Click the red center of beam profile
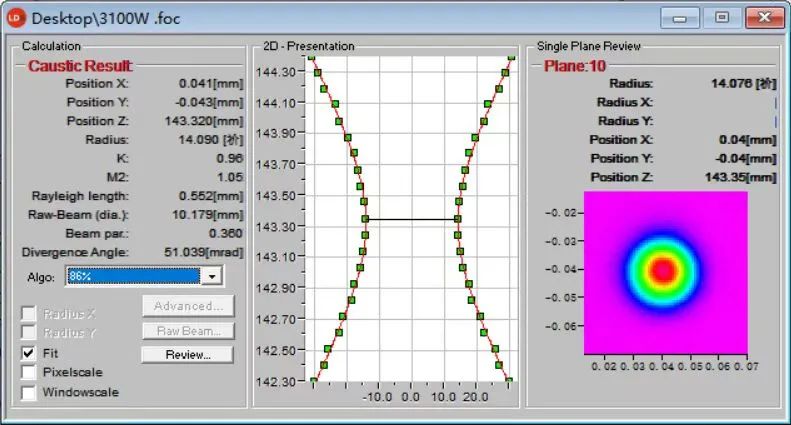Screen dimensions: 791x425 [x=661, y=270]
